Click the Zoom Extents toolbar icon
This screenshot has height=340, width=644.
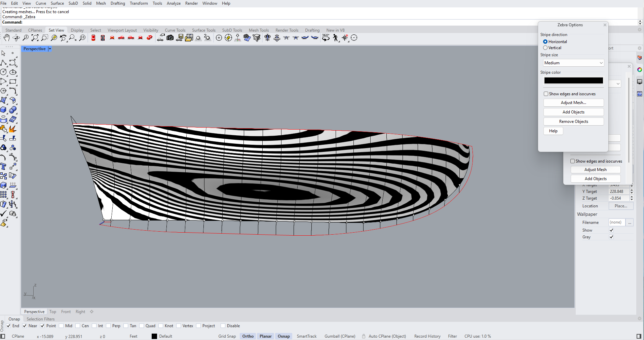click(x=35, y=38)
